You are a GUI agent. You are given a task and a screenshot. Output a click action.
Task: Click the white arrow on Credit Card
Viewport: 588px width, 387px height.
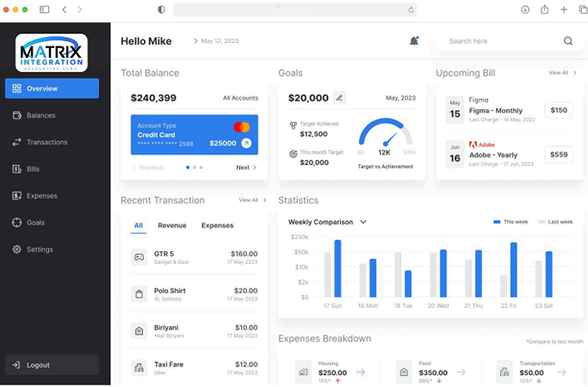point(246,144)
